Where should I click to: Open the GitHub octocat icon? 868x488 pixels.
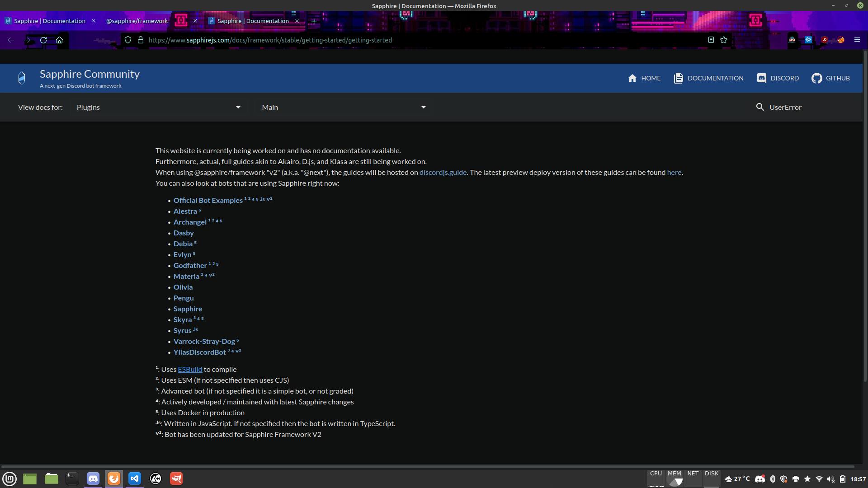coord(816,78)
